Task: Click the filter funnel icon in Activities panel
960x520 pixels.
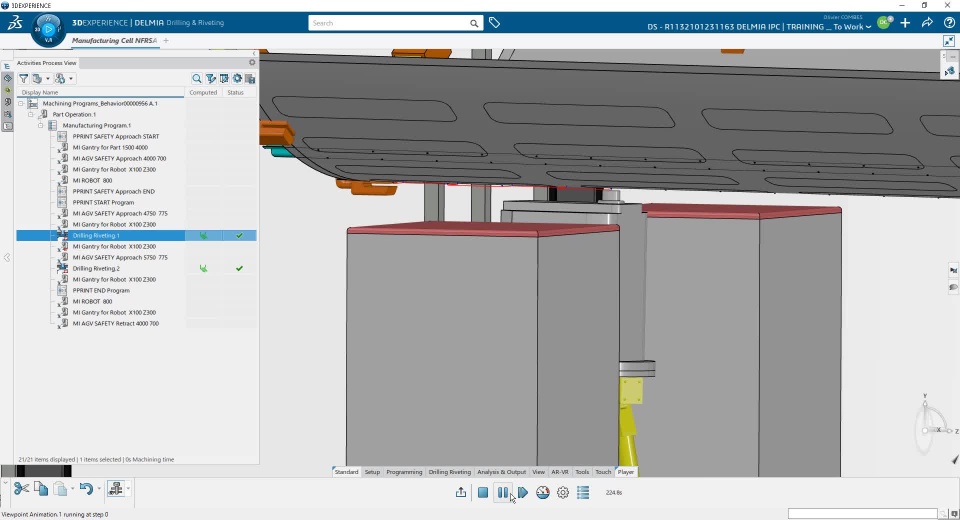Action: 23,78
